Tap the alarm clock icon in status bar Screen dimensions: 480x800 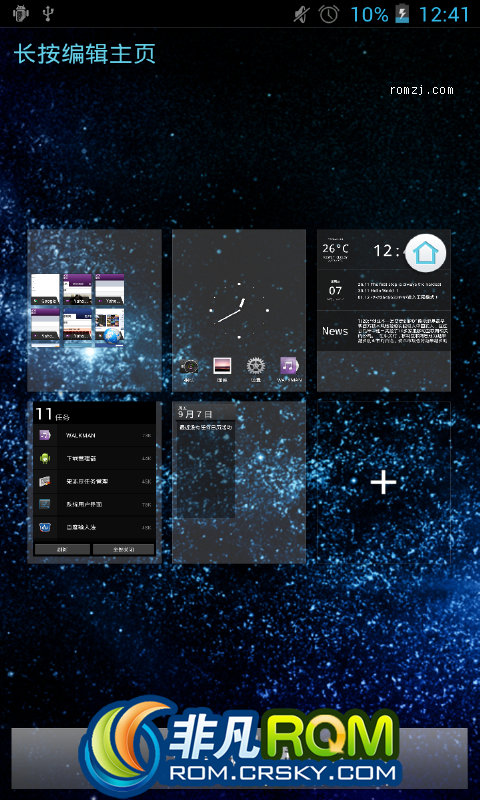329,14
